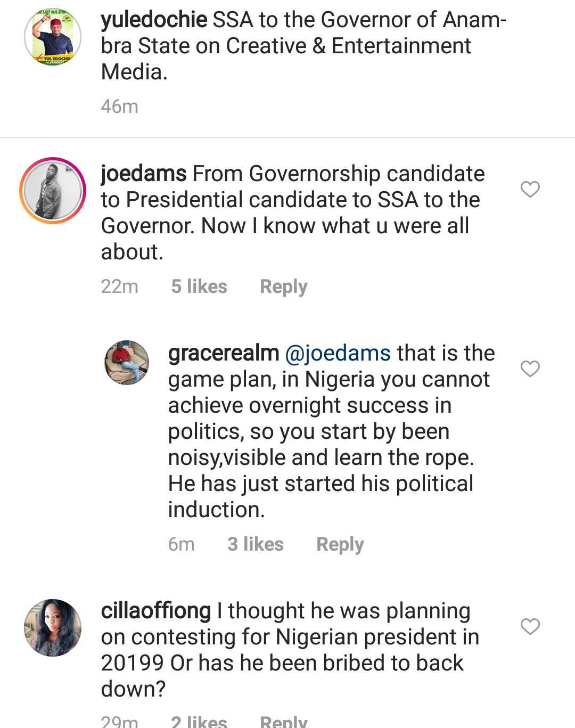View the 3 likes on gracerealm's reply

point(256,544)
